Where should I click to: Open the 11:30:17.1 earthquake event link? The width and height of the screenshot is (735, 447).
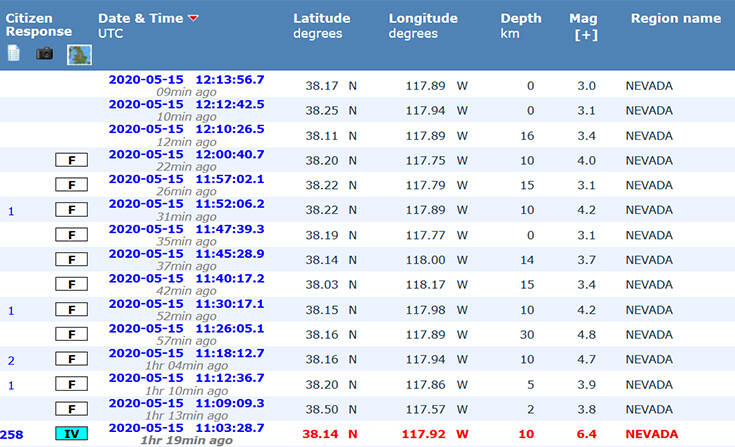coord(186,304)
